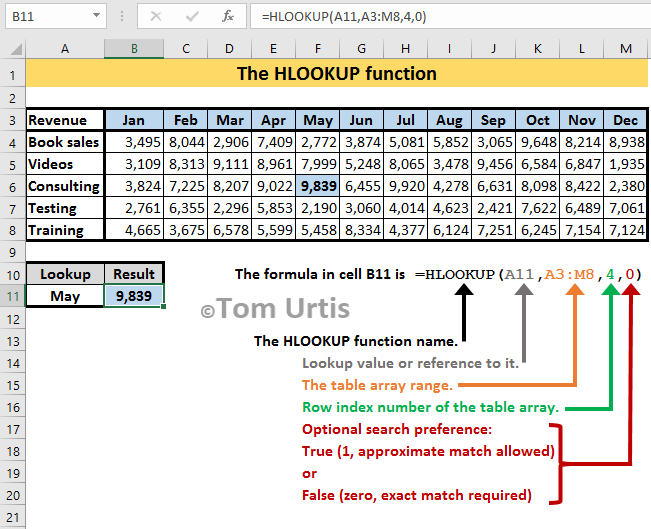651x529 pixels.
Task: Select column M header
Action: (626, 49)
